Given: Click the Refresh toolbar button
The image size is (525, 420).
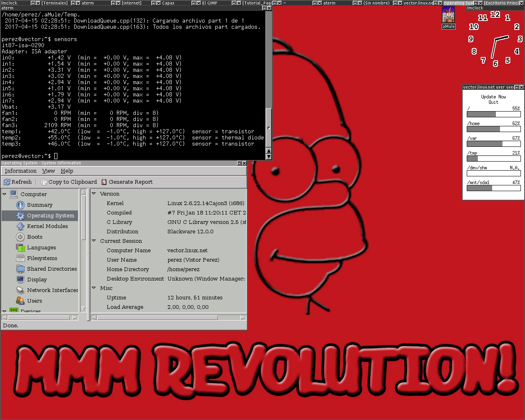Looking at the screenshot, I should coord(18,182).
